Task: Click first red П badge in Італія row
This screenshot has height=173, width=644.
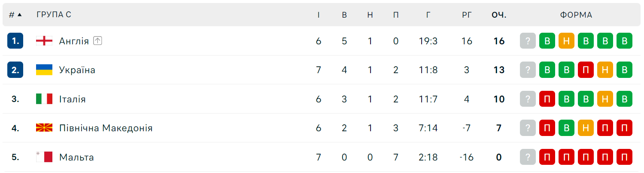Action: pos(547,99)
